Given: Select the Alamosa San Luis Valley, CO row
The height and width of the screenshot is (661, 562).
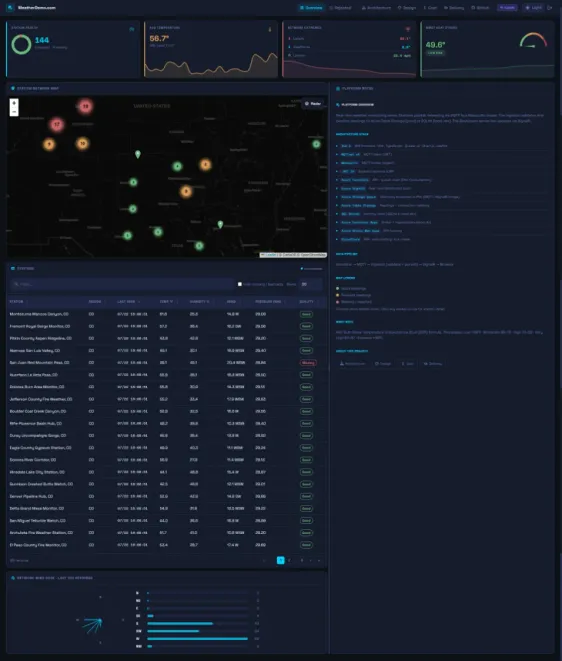Looking at the screenshot, I should click(167, 351).
